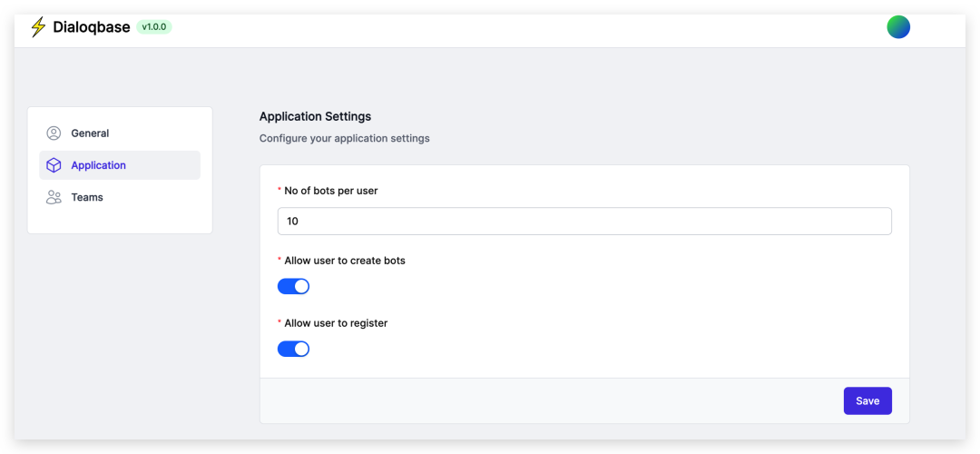Save the application settings
The image size is (980, 454).
pyautogui.click(x=867, y=400)
